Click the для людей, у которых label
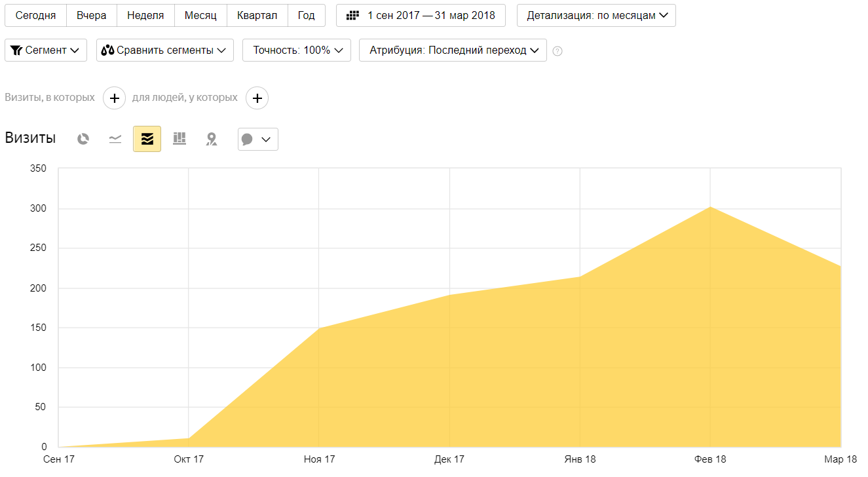 click(185, 98)
